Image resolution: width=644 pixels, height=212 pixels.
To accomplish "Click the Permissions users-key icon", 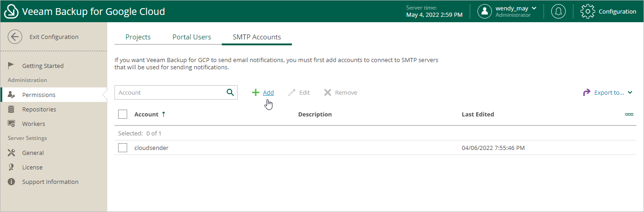I will coord(12,95).
